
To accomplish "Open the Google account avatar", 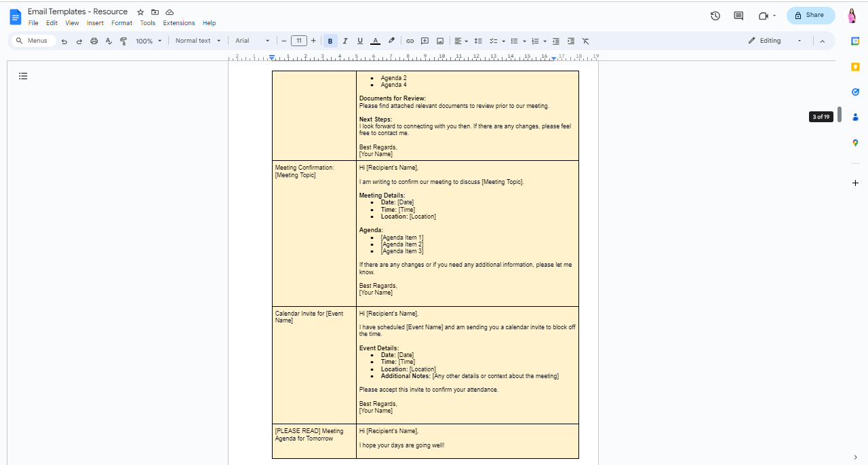I will pyautogui.click(x=852, y=16).
